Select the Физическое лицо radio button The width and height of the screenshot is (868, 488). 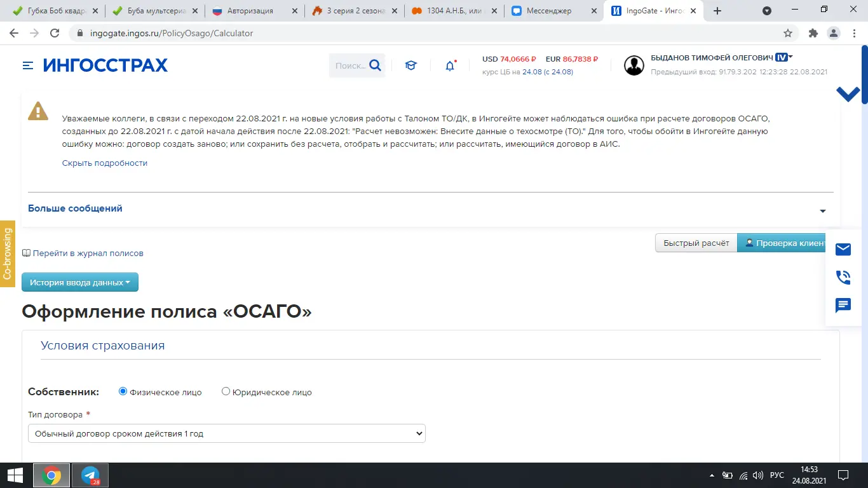coord(123,391)
